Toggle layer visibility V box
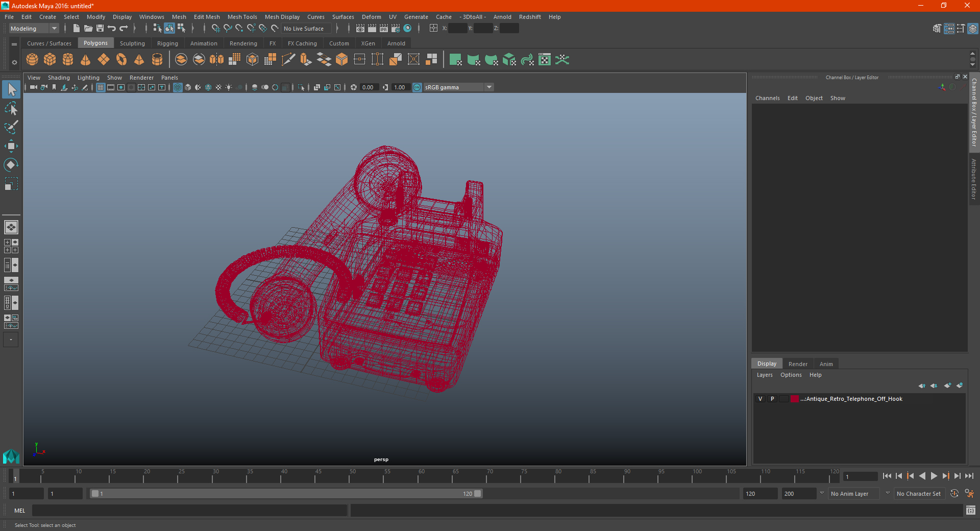The height and width of the screenshot is (531, 980). click(x=760, y=399)
